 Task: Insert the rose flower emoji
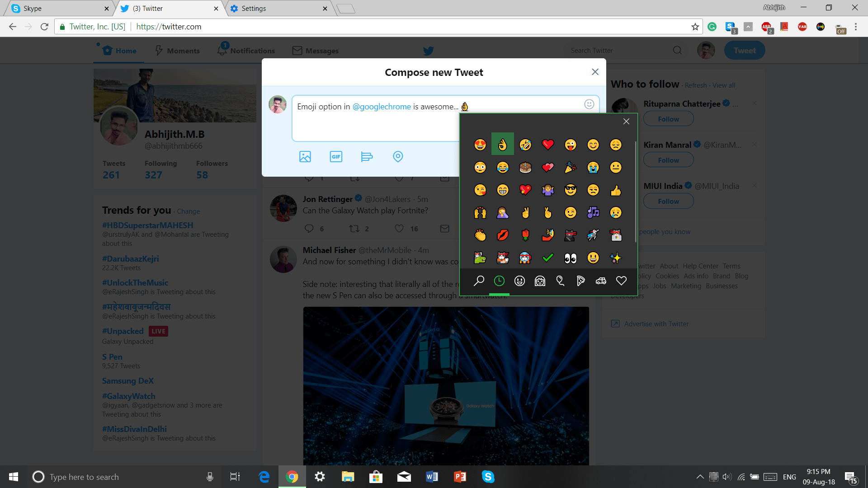525,235
